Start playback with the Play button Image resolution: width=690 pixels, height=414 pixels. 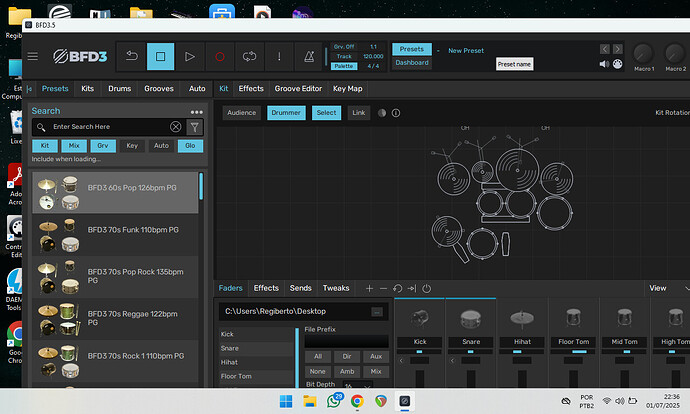[x=190, y=56]
